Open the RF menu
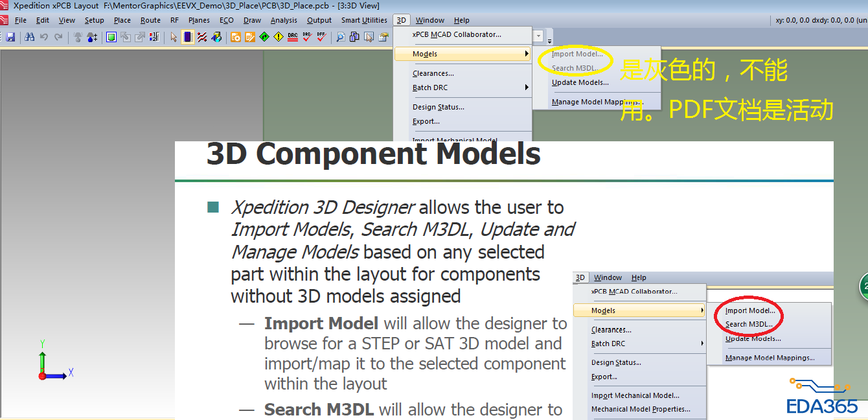Viewport: 868px width, 420px height. point(175,20)
